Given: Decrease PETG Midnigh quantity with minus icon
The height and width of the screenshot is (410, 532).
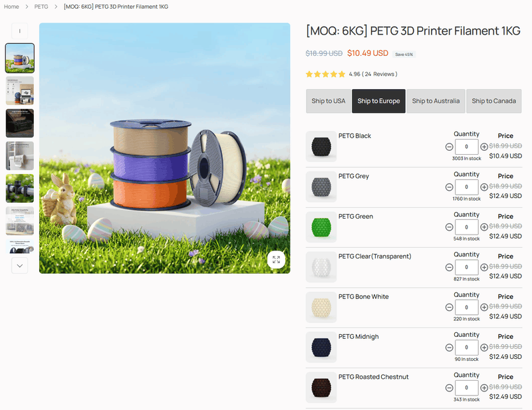Looking at the screenshot, I should tap(450, 348).
